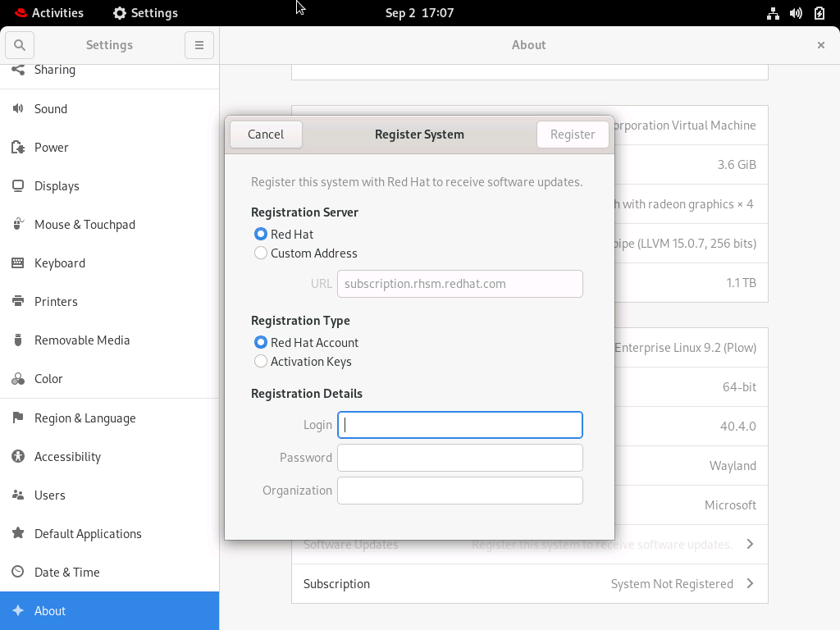Click the Login input field
The image size is (840, 630).
pos(460,425)
